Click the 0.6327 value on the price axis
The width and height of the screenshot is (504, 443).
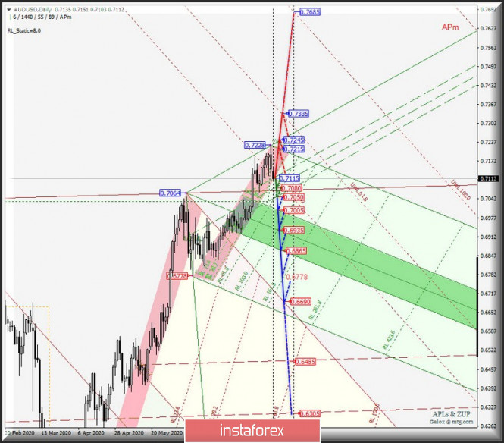(489, 407)
